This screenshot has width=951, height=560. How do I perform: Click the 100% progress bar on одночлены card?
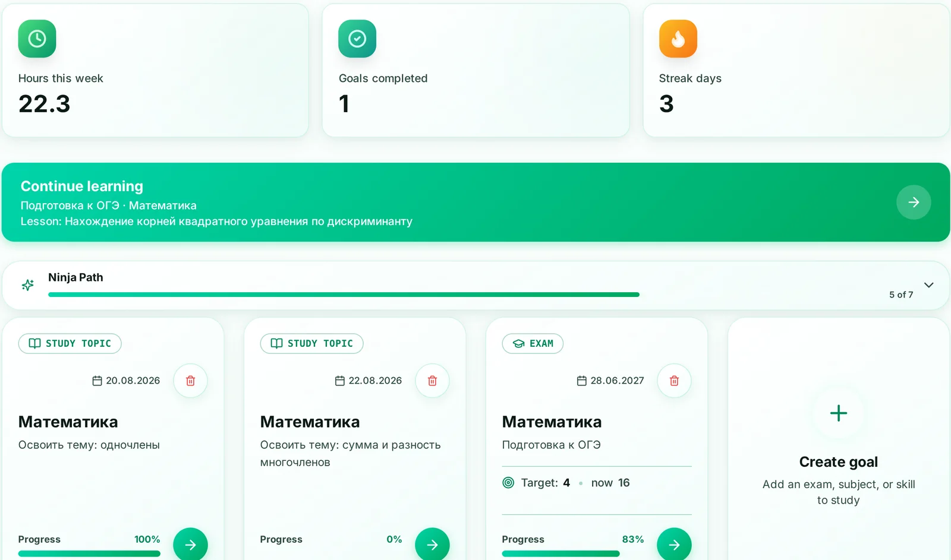(89, 553)
